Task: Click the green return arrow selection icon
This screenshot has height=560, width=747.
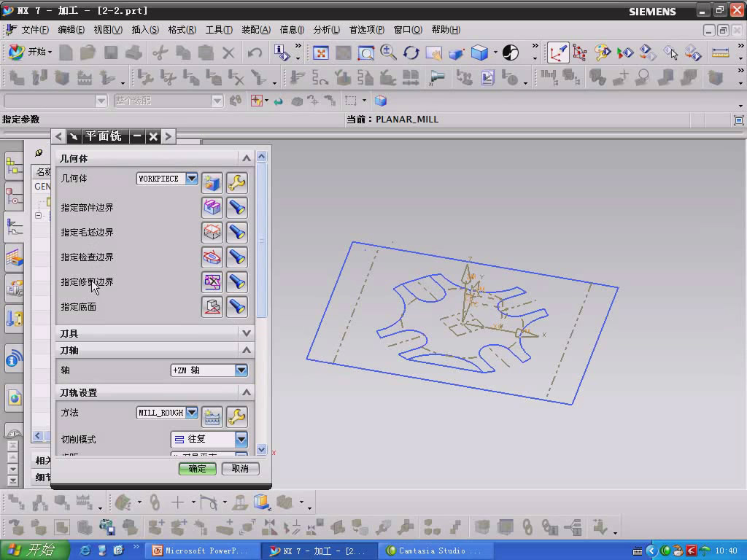Action: [278, 101]
